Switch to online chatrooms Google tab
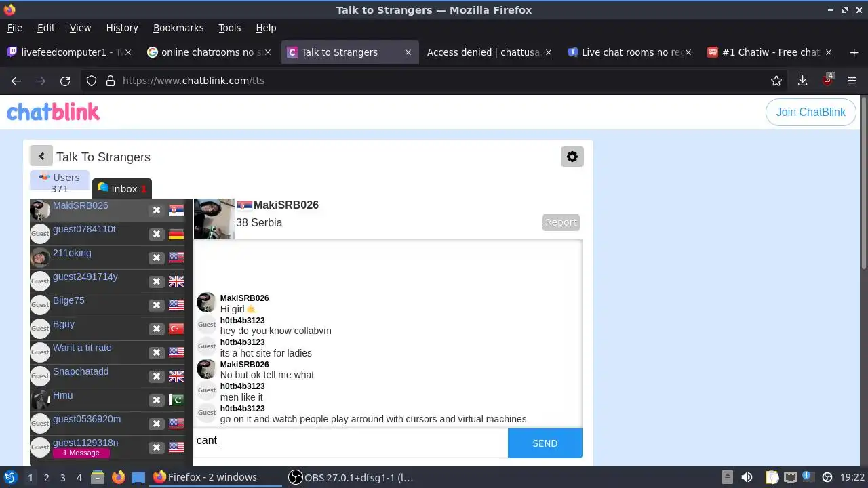The image size is (868, 488). 208,52
